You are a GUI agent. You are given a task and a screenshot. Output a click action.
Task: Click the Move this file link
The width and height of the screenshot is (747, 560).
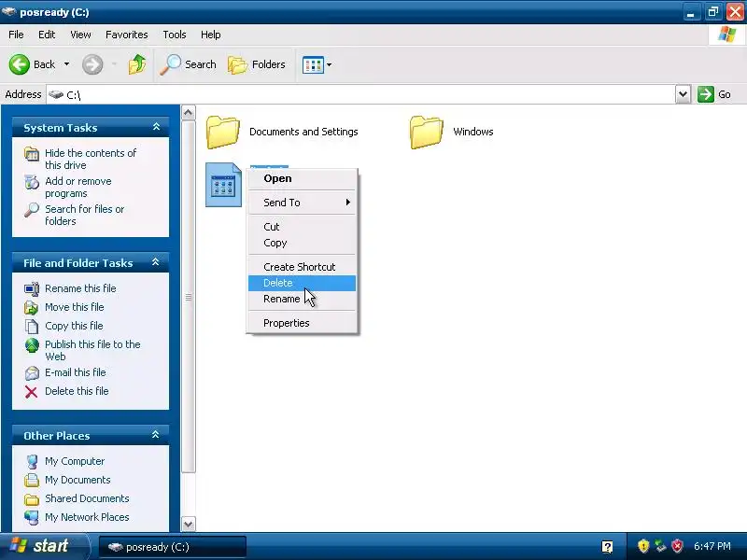coord(75,307)
